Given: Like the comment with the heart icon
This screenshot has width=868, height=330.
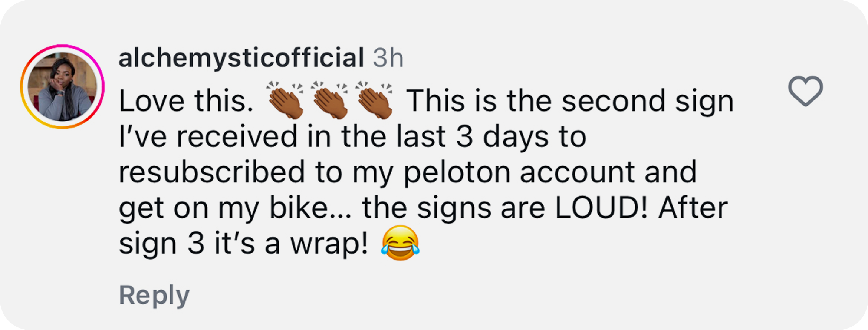Looking at the screenshot, I should pyautogui.click(x=805, y=91).
